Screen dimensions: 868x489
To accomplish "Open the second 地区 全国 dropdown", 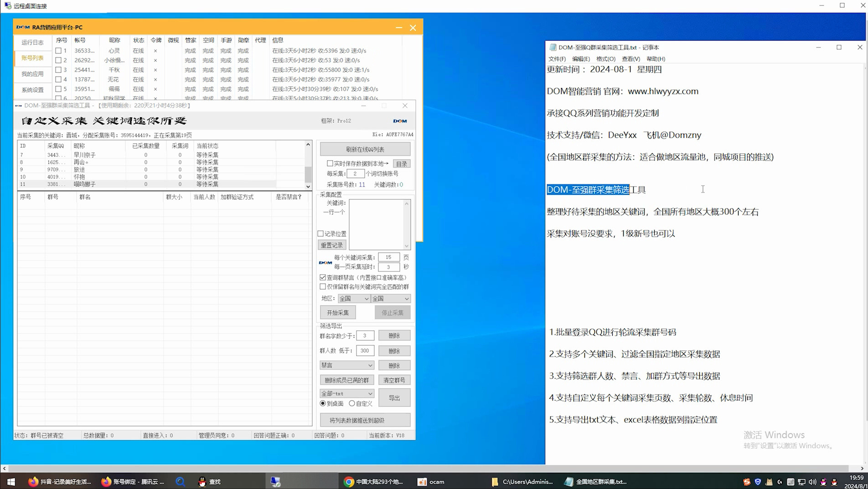I will tap(391, 299).
